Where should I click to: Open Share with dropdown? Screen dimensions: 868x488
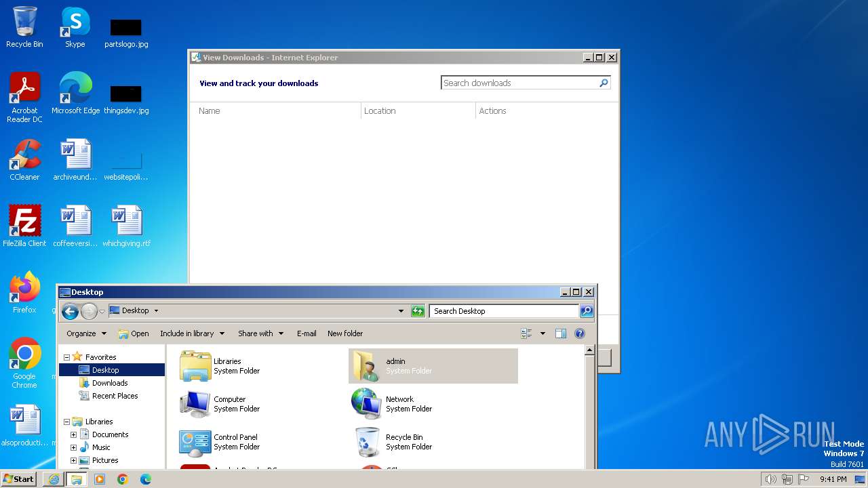pyautogui.click(x=260, y=333)
